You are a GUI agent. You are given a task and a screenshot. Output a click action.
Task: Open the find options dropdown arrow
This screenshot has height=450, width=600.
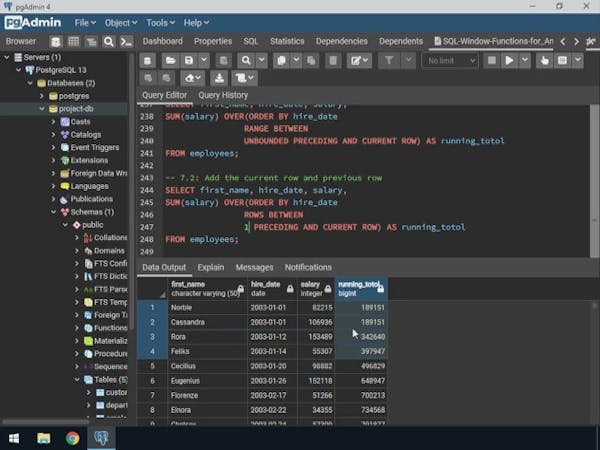[261, 60]
